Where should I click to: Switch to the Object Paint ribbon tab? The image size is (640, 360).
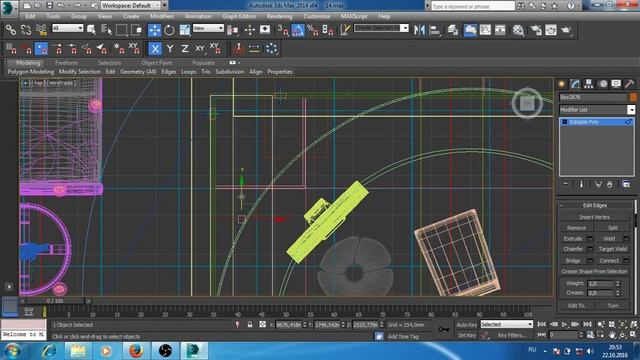(x=156, y=63)
